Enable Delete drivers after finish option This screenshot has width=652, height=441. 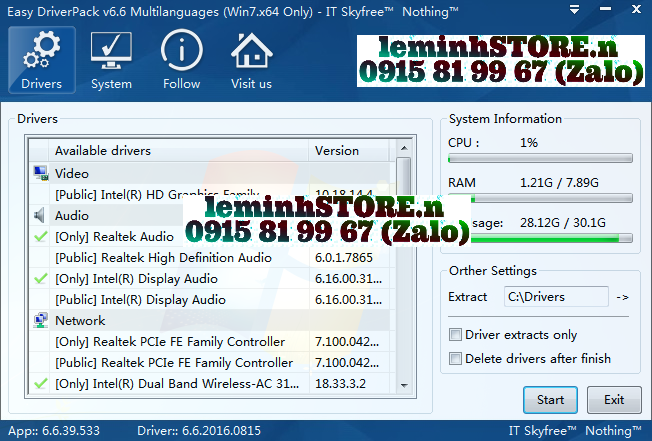455,358
